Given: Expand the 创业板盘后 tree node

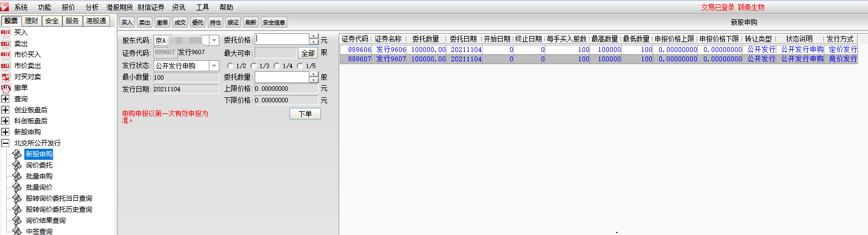Looking at the screenshot, I should [6, 110].
